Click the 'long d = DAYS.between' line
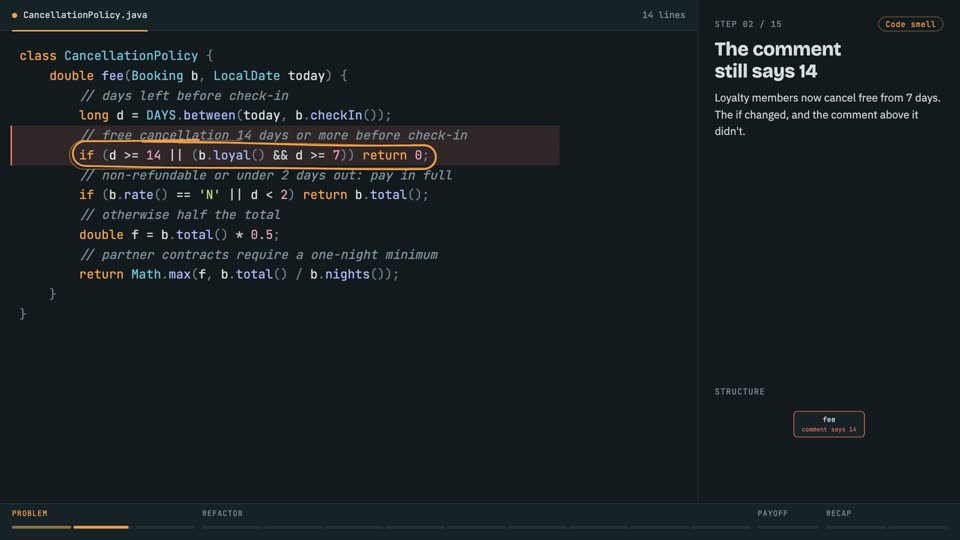This screenshot has width=960, height=540. 235,115
